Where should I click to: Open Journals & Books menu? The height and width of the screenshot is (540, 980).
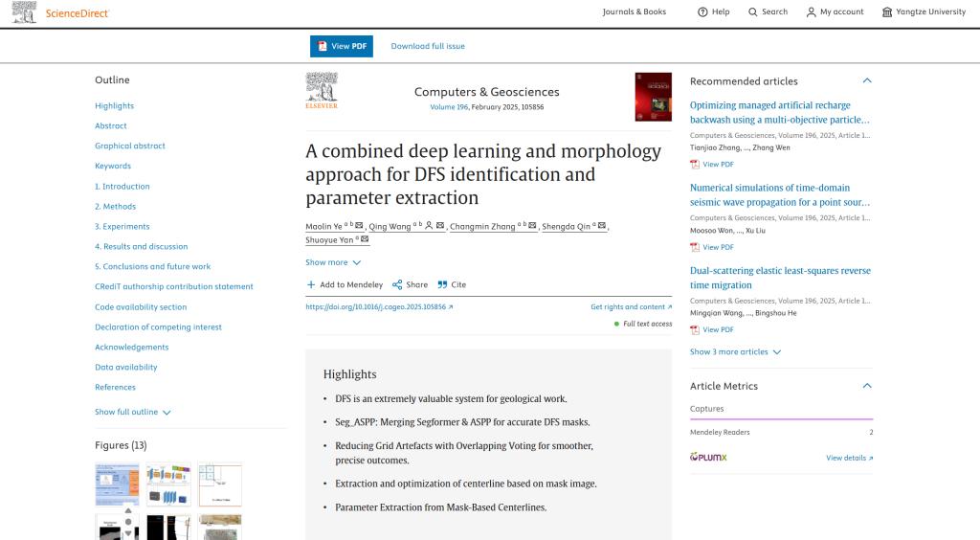tap(634, 12)
